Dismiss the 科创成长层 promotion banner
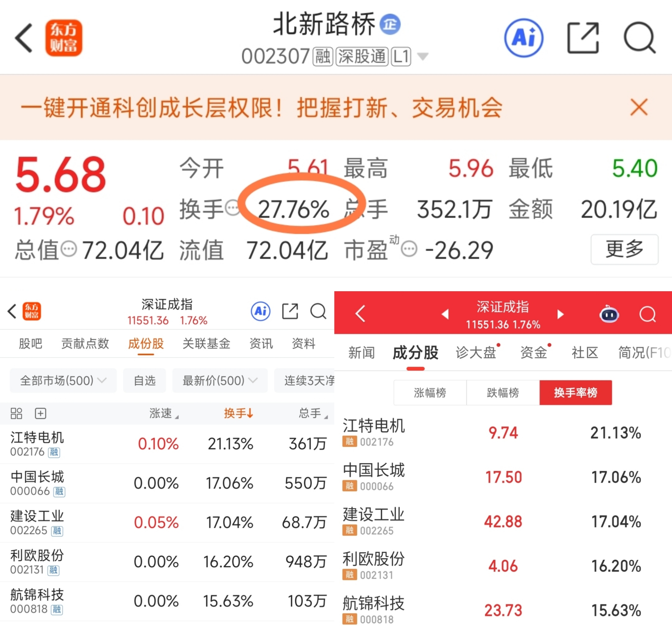 tap(638, 107)
